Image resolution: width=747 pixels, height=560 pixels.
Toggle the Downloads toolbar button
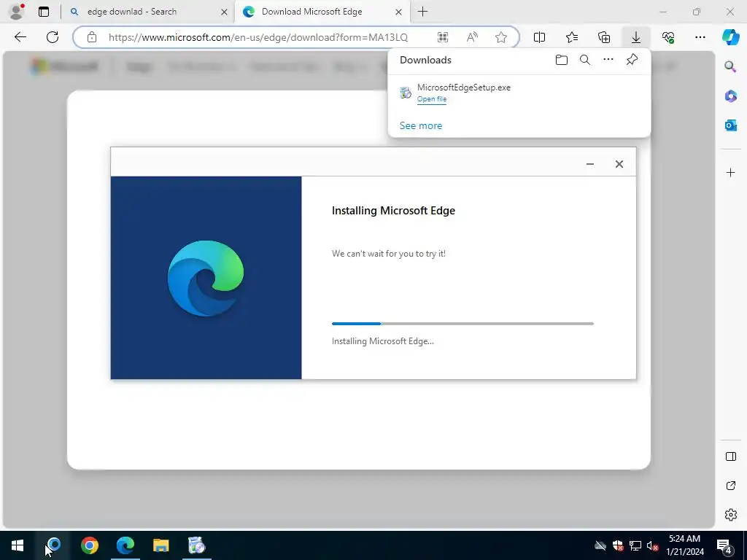coord(636,37)
